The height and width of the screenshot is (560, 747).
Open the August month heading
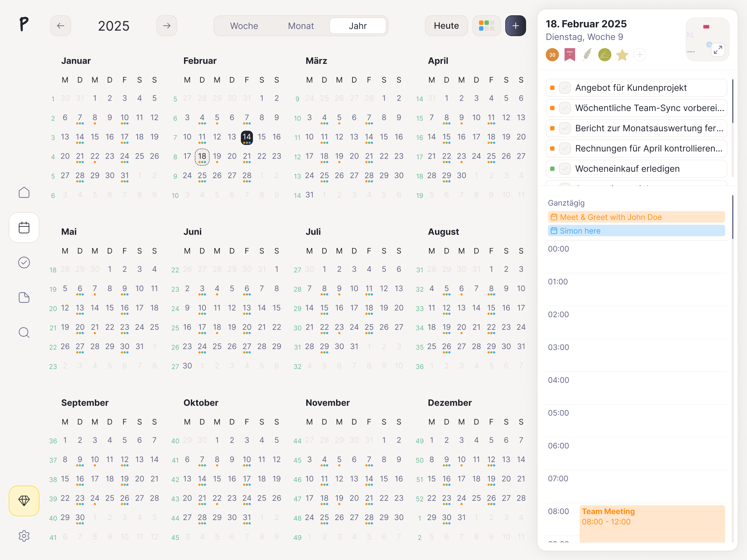(x=443, y=232)
